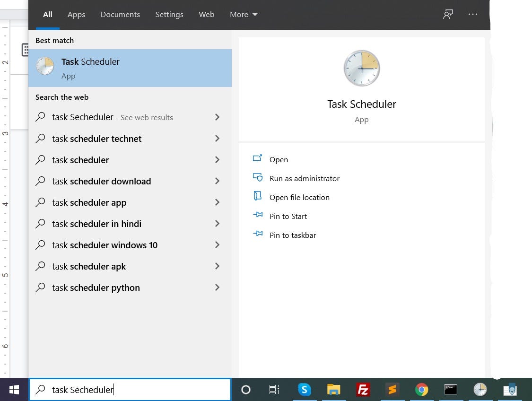Click the Windows Start button
The image size is (532, 401).
tap(14, 389)
